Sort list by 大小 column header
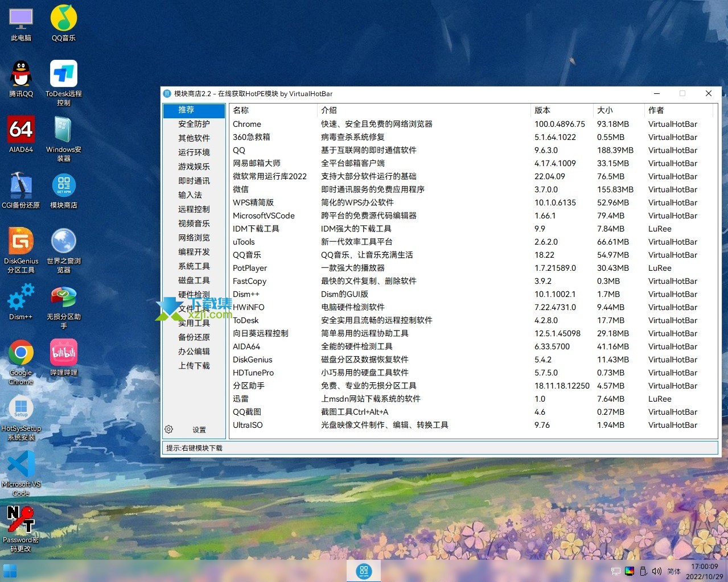The height and width of the screenshot is (582, 728). pyautogui.click(x=619, y=110)
